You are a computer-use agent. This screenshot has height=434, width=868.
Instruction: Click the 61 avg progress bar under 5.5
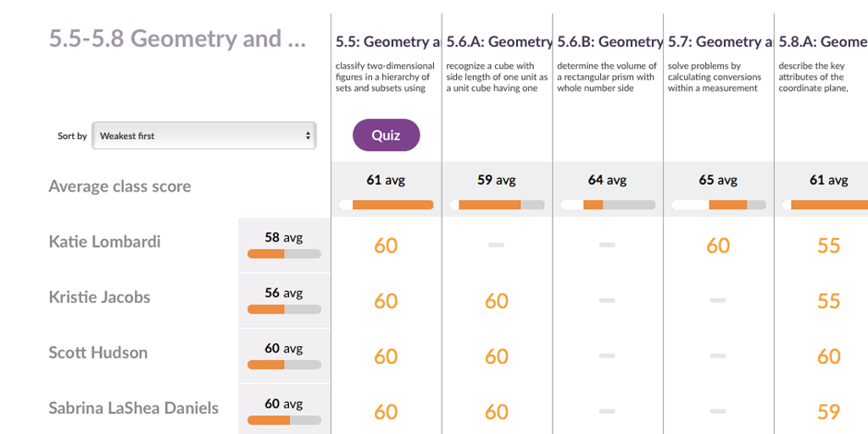(386, 205)
